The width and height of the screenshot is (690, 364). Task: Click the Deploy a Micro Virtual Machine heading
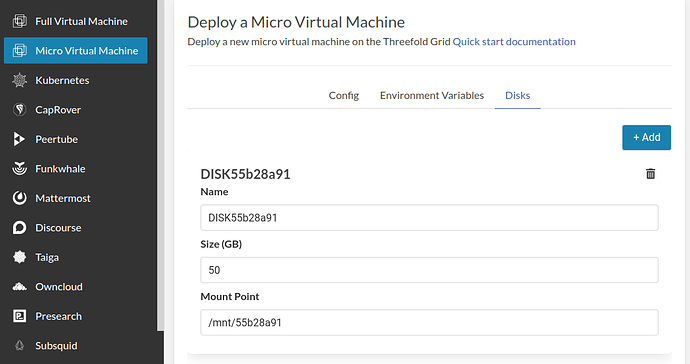pyautogui.click(x=296, y=22)
